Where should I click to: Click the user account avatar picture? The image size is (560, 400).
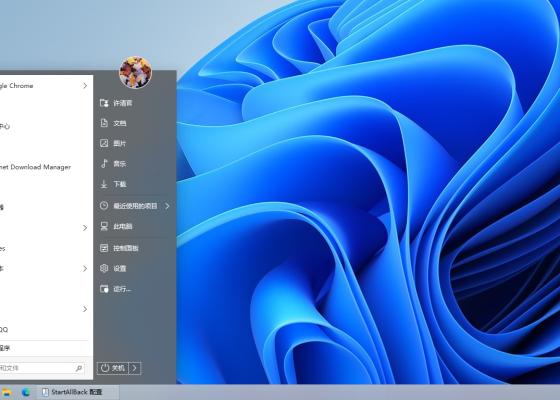[x=135, y=72]
